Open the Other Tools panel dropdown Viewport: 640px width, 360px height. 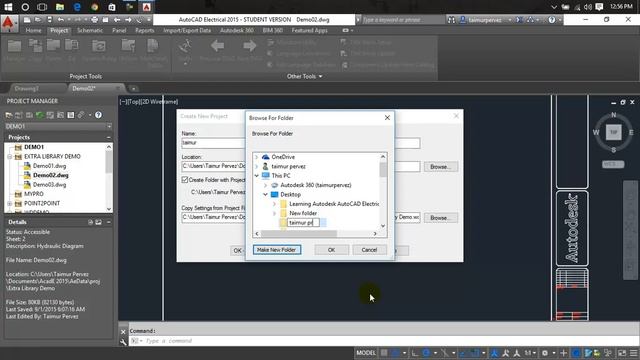(304, 76)
